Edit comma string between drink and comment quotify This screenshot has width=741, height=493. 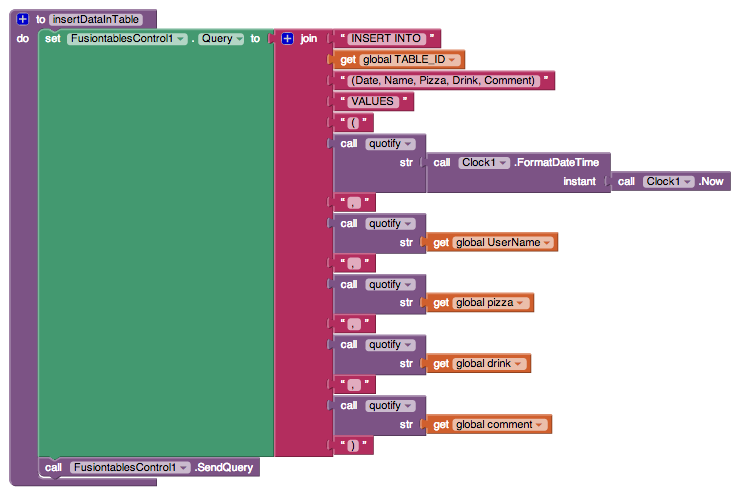tap(354, 385)
